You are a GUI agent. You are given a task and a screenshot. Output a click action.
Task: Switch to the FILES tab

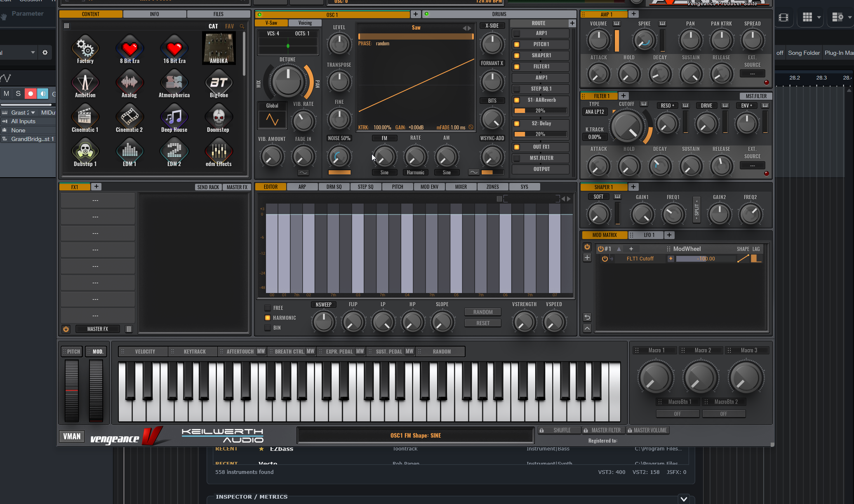[219, 14]
